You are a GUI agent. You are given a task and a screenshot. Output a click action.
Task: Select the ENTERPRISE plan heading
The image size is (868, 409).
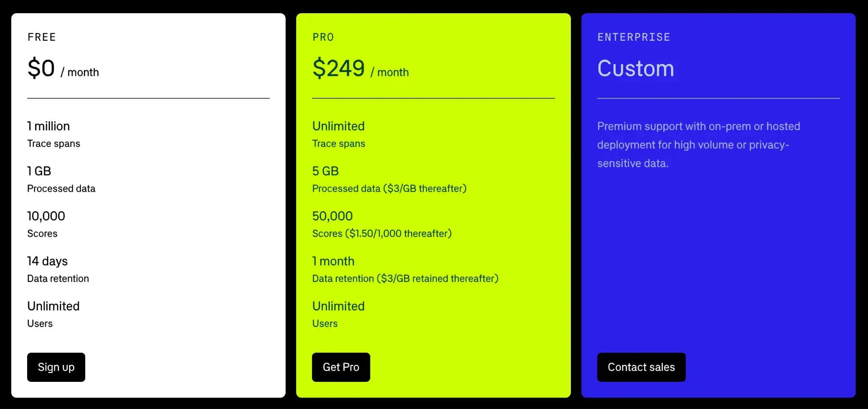[x=634, y=37]
